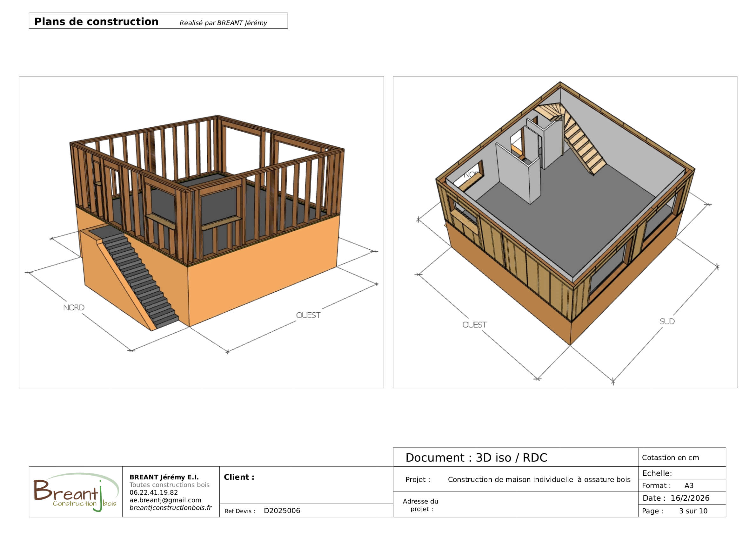The image size is (756, 535).
Task: Click the OUEST label in right view
Action: click(x=474, y=325)
